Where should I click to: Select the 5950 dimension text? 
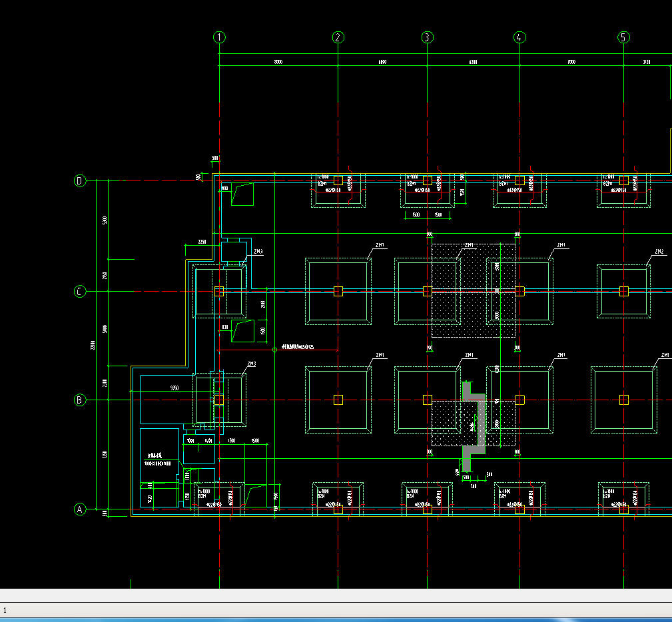[x=174, y=388]
